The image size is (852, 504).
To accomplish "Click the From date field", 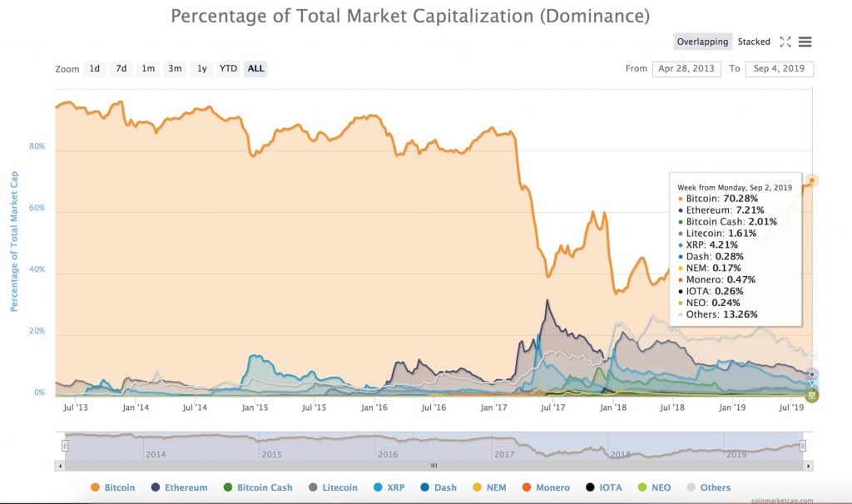I will click(x=686, y=69).
